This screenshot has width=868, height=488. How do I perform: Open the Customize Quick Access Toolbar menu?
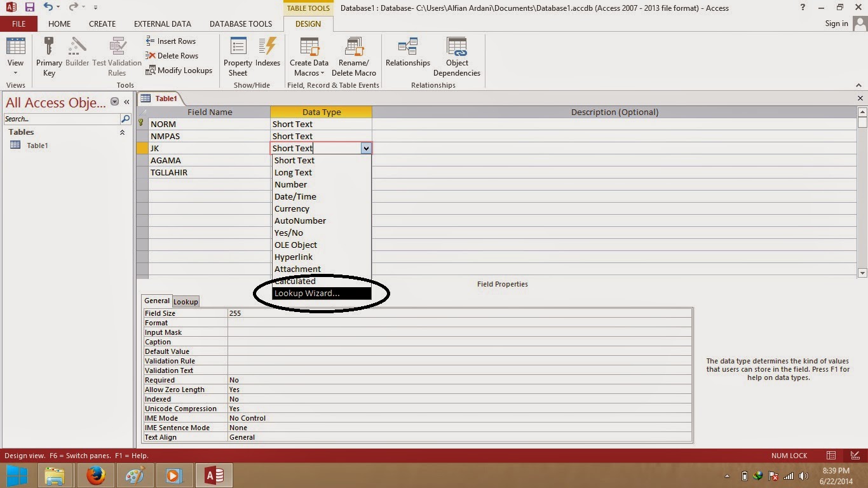95,8
